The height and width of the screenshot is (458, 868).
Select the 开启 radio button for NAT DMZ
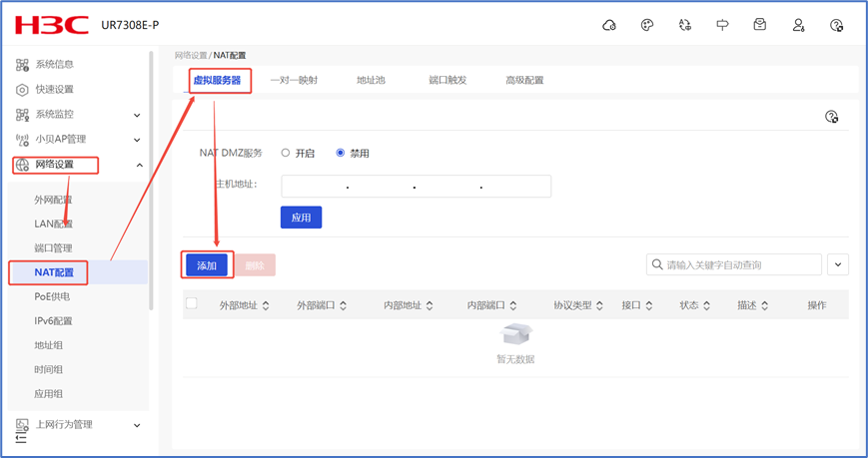(x=286, y=153)
